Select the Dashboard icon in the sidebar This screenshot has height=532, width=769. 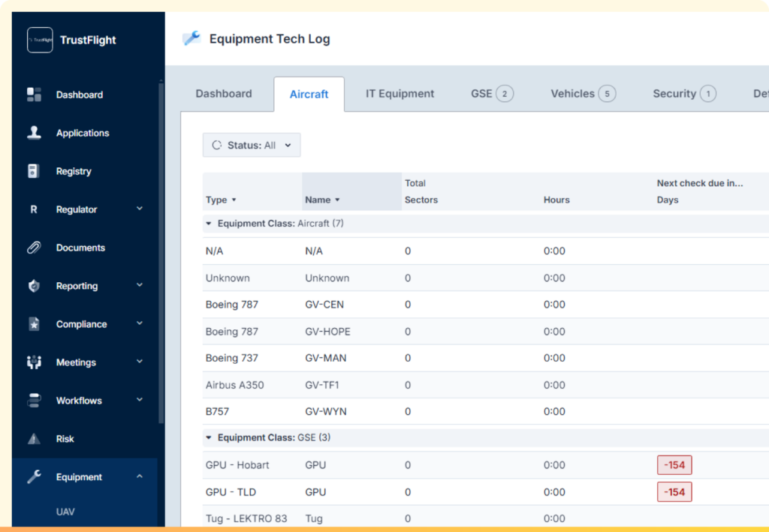(34, 95)
